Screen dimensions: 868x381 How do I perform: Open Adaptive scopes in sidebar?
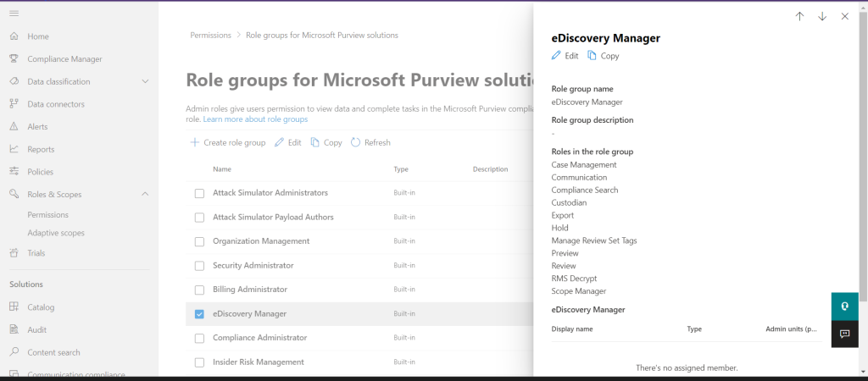[x=56, y=233]
